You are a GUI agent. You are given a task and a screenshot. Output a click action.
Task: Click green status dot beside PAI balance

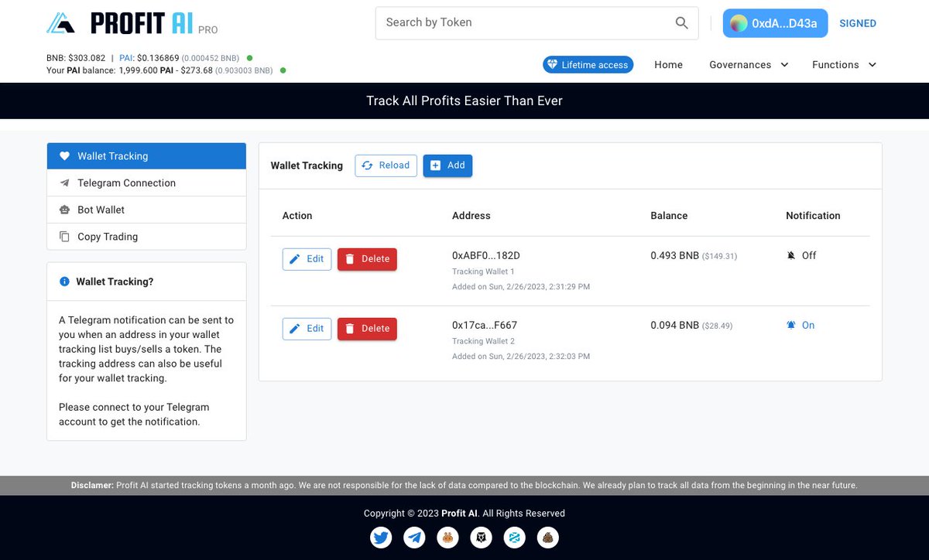pos(283,70)
